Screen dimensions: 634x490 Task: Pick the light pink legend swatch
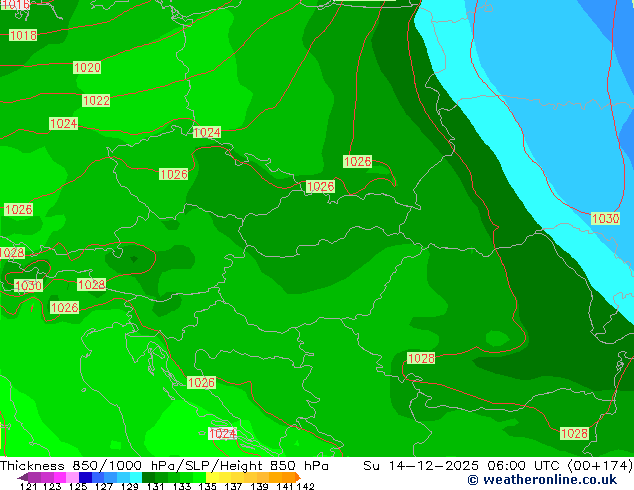coord(72,477)
